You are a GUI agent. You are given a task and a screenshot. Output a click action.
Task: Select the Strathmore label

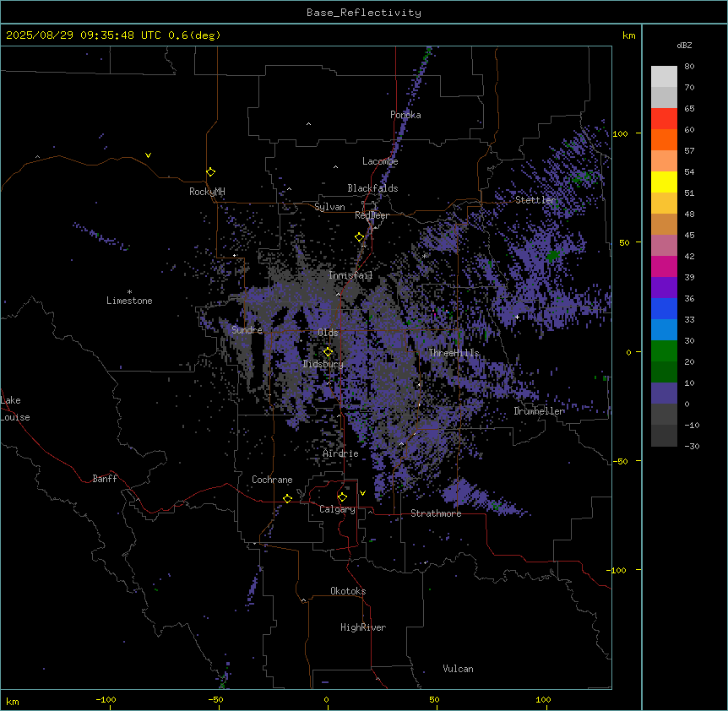[436, 513]
